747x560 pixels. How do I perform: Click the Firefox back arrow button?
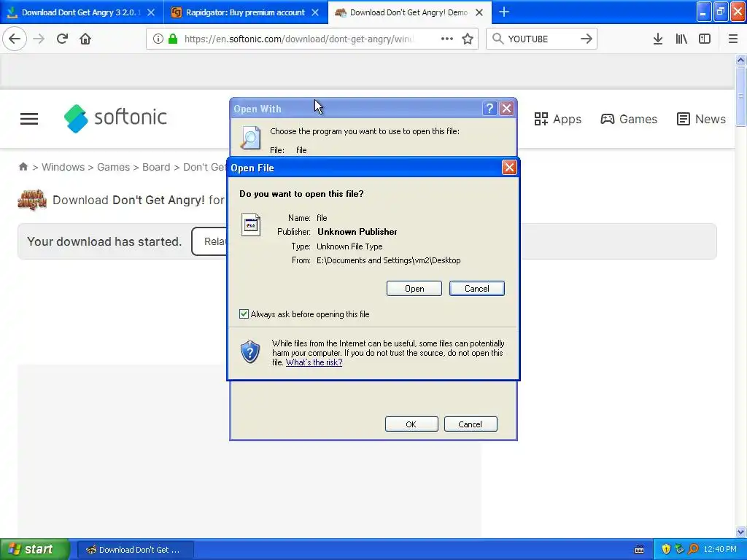click(15, 39)
